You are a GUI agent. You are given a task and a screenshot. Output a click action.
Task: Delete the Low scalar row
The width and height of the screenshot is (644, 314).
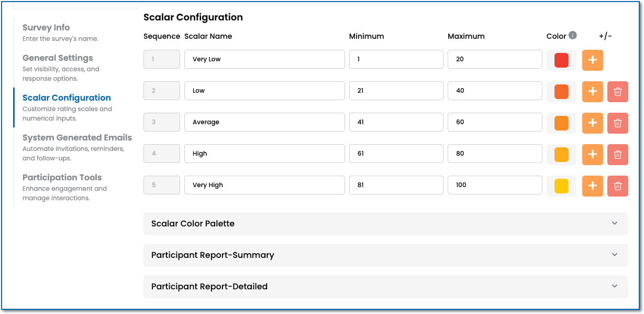pos(617,91)
